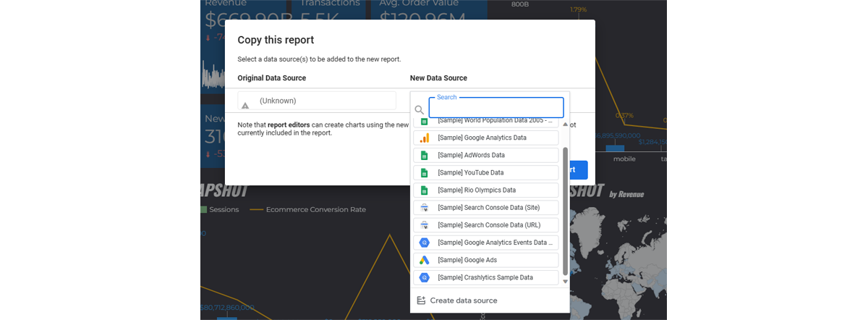Screen dimensions: 868x320
Task: Click the scroll down arrow in list
Action: coord(565,282)
